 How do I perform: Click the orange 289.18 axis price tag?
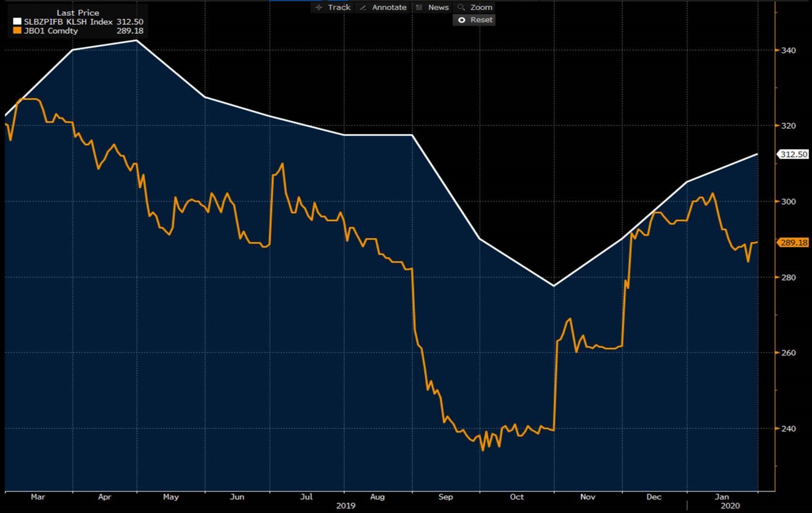click(794, 243)
